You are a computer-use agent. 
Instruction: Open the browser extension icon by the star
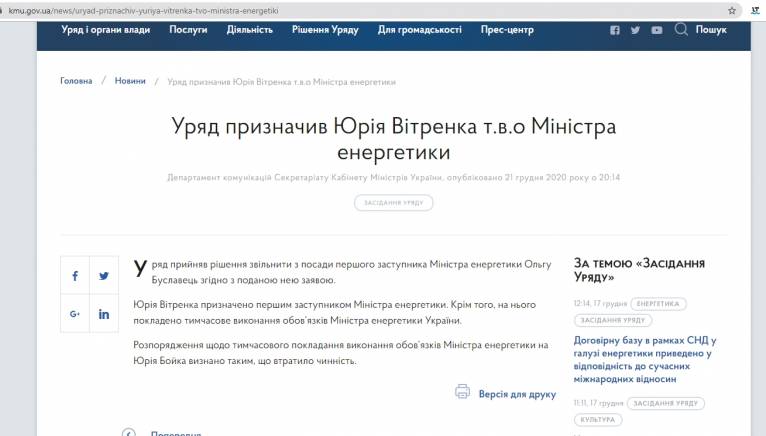click(755, 10)
